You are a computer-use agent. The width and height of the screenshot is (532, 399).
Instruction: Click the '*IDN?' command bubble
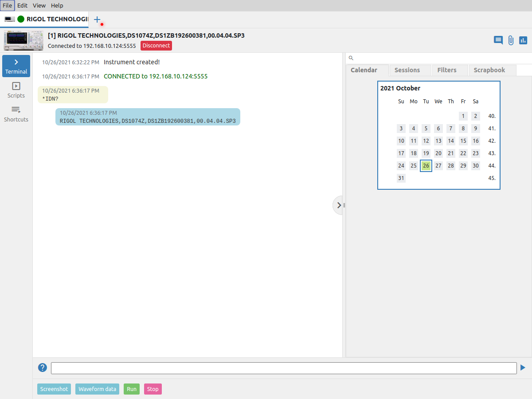point(73,94)
